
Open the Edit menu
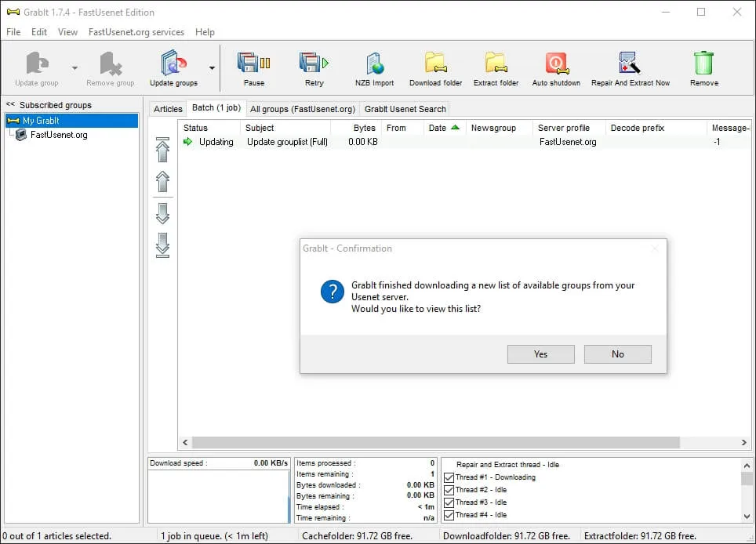[x=39, y=32]
